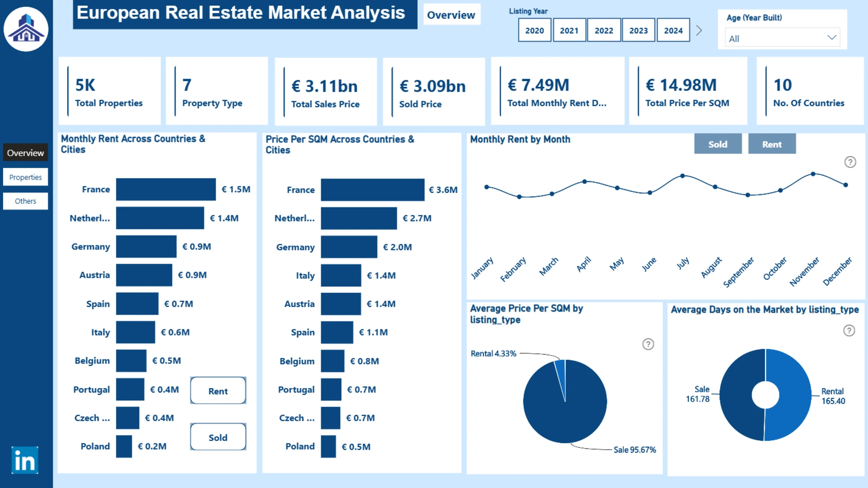The image size is (868, 488).
Task: Click France bar in Monthly Rent chart
Action: coord(165,189)
